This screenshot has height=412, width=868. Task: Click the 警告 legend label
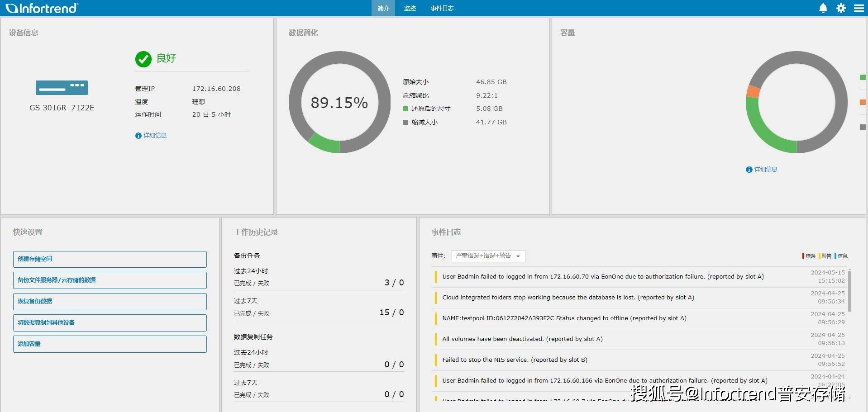[826, 256]
